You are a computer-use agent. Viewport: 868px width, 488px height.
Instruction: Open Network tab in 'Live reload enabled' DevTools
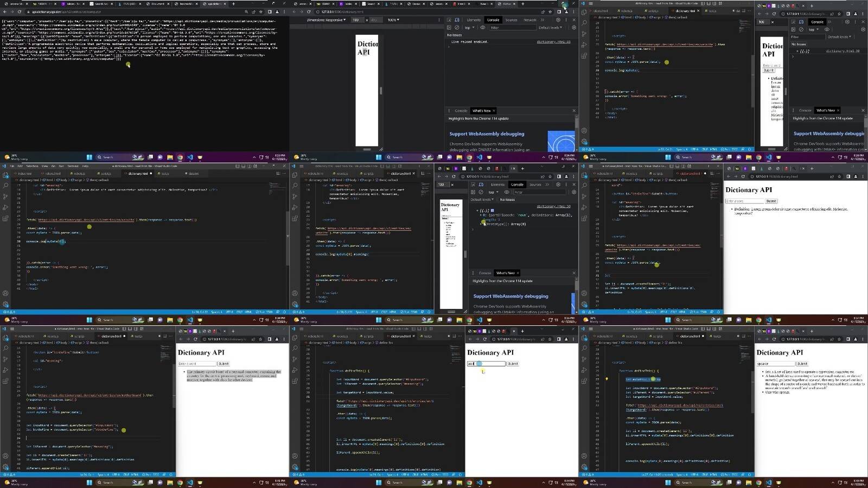pyautogui.click(x=530, y=20)
